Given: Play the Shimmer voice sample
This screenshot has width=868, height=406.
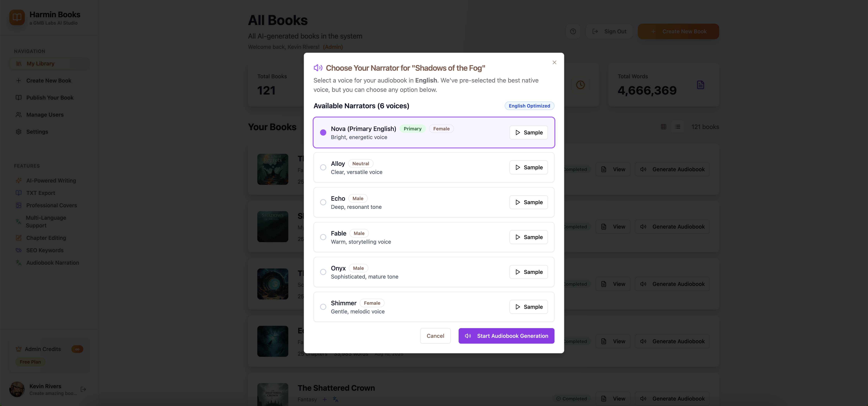Looking at the screenshot, I should 528,307.
